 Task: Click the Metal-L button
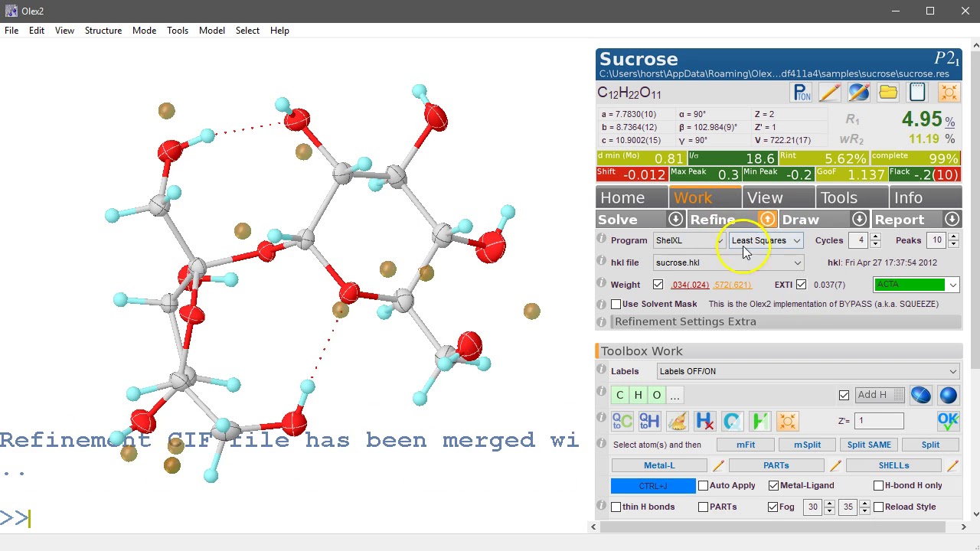tap(659, 465)
